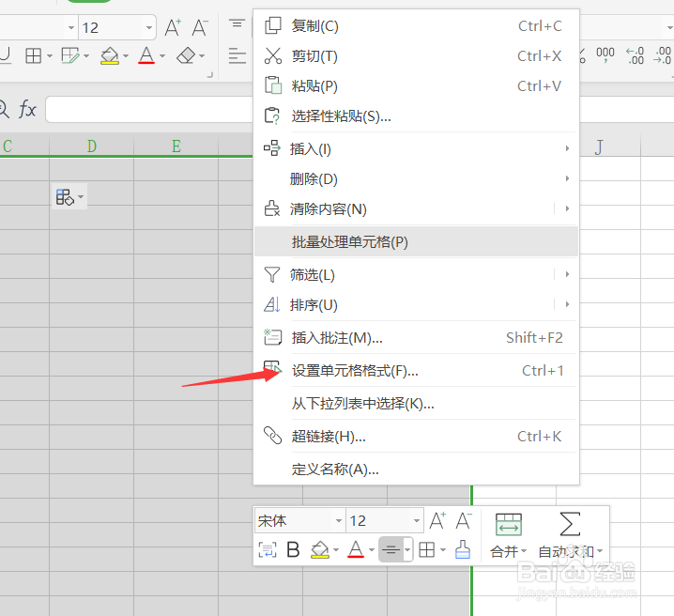Apply ribbon red font color

tap(146, 56)
